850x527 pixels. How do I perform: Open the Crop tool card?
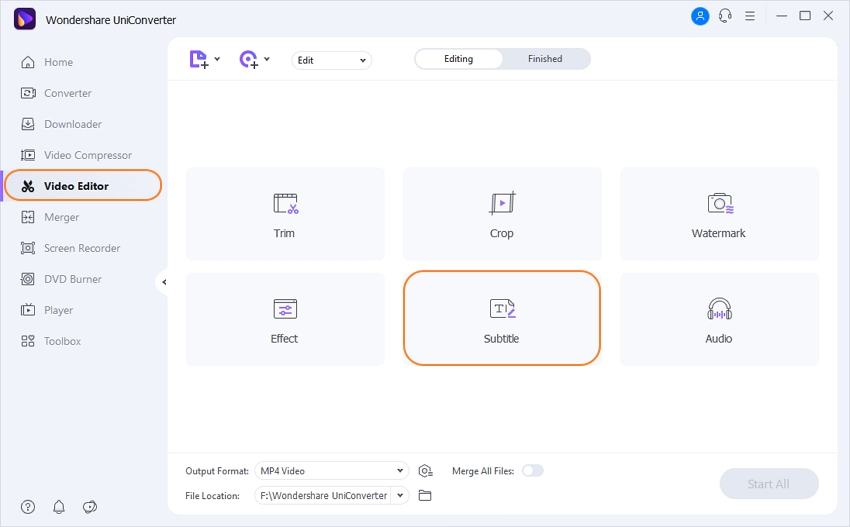502,214
